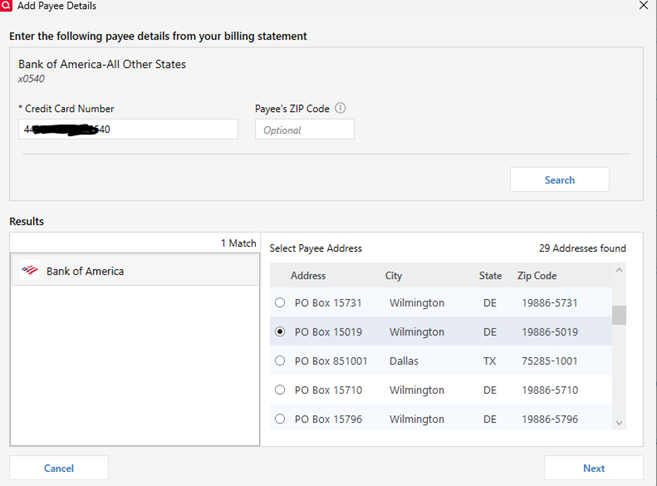Click zip code 19886-5796
Image resolution: width=657 pixels, height=486 pixels.
[550, 419]
